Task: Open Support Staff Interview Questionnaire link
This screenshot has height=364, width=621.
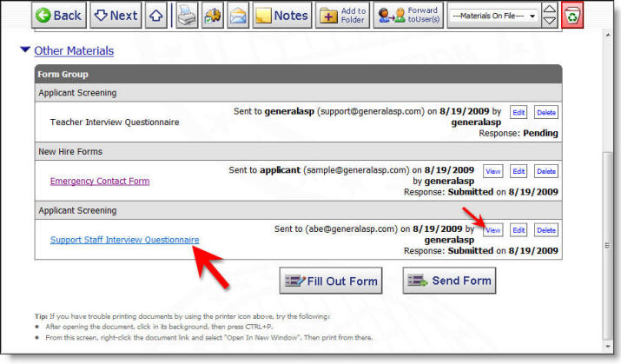Action: click(124, 239)
